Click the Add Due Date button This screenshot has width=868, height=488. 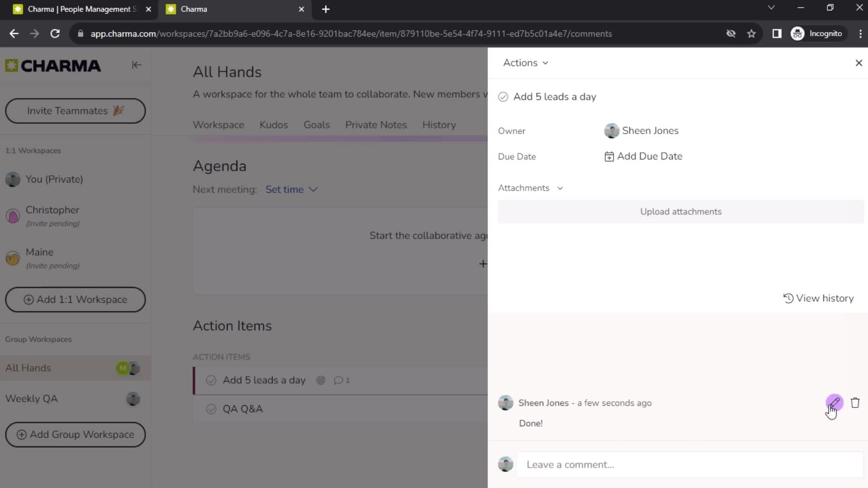pyautogui.click(x=644, y=156)
